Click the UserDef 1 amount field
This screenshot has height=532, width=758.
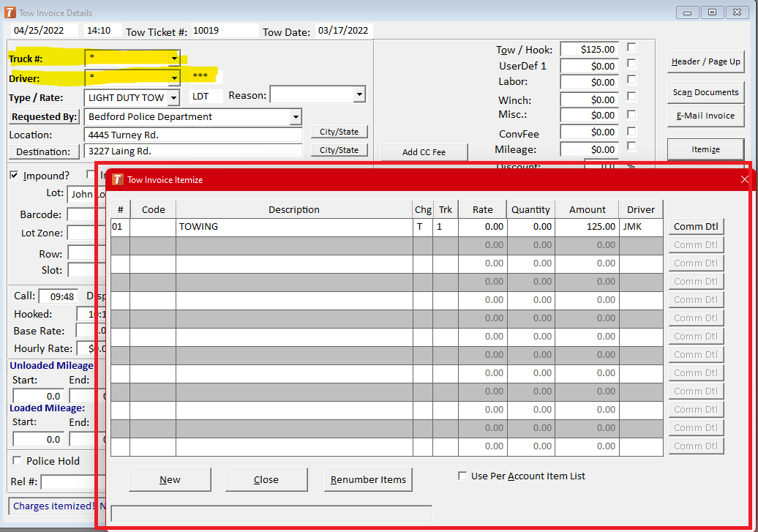589,67
